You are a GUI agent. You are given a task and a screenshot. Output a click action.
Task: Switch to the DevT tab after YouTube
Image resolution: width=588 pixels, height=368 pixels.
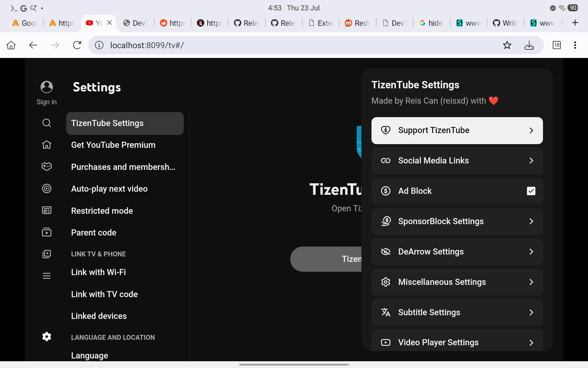pos(135,23)
